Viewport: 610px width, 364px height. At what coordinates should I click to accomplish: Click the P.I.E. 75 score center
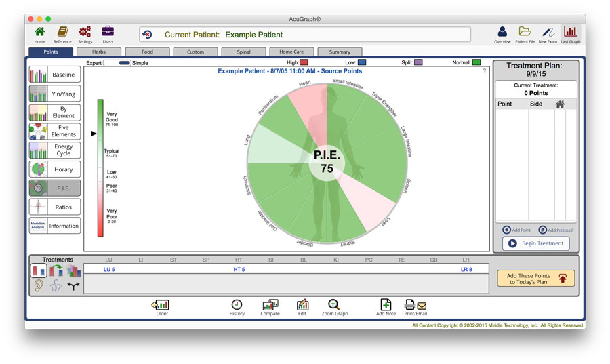(327, 162)
